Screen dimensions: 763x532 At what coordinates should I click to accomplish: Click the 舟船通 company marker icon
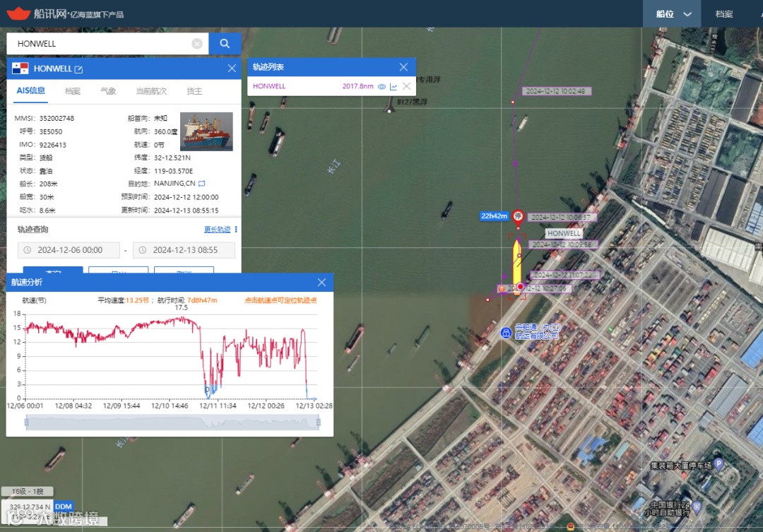[506, 333]
